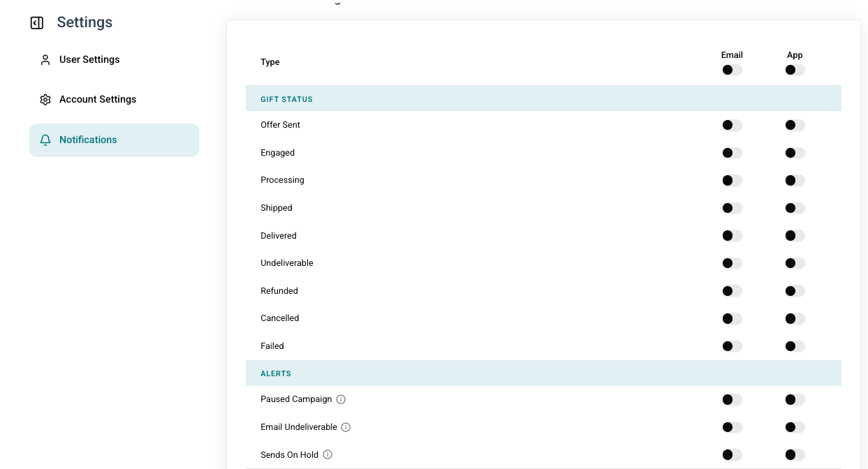Toggle all App notifications in header
Viewport: 868px width, 469px height.
[x=795, y=70]
